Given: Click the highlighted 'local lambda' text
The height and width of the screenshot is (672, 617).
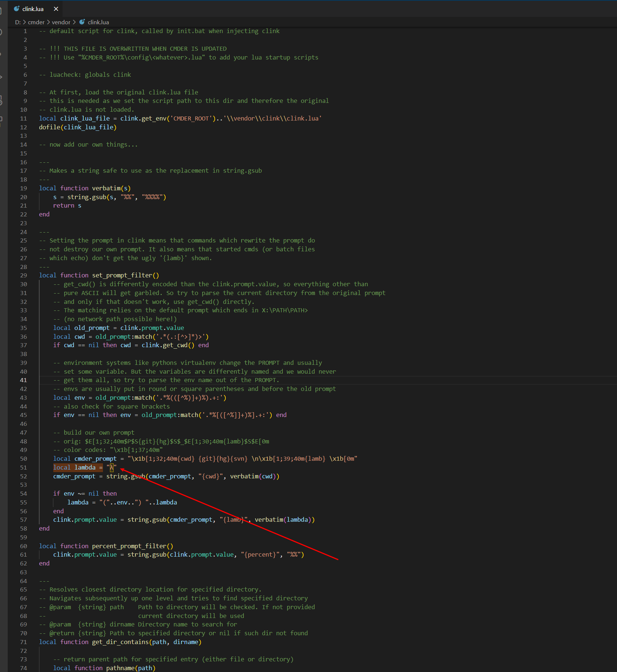Looking at the screenshot, I should tap(78, 468).
